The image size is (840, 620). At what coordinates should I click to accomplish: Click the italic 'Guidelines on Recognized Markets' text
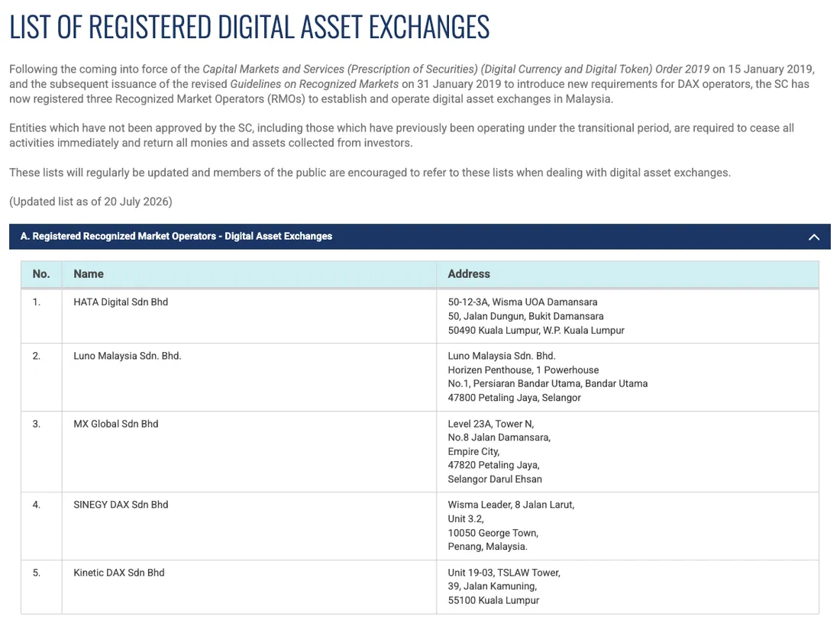click(x=315, y=84)
